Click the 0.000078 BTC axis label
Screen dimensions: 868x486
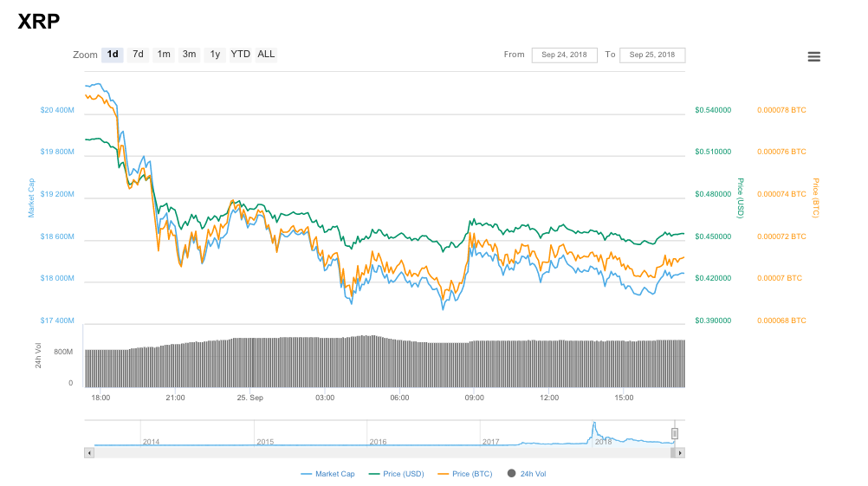(x=781, y=110)
